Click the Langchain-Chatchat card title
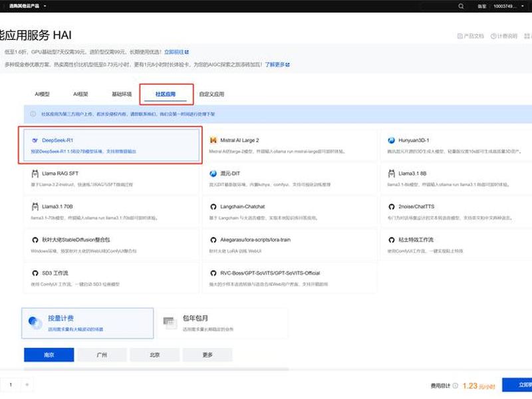Image resolution: width=532 pixels, height=399 pixels. coord(242,207)
